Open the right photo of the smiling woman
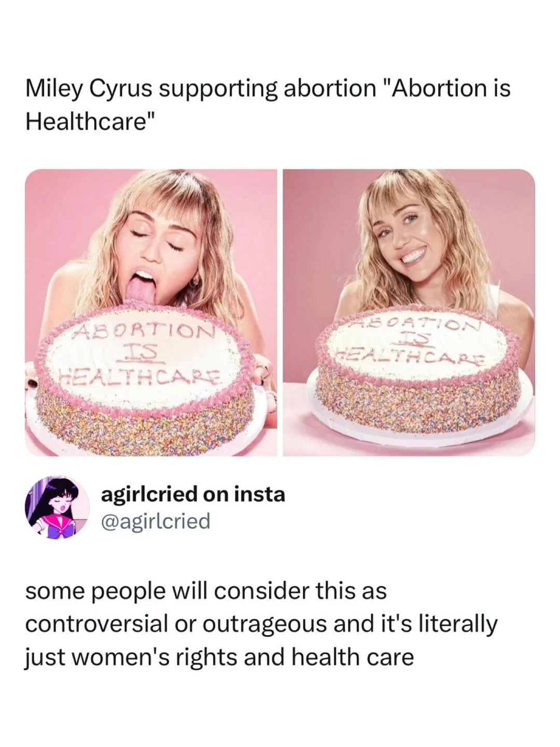560x747 pixels. click(x=409, y=313)
